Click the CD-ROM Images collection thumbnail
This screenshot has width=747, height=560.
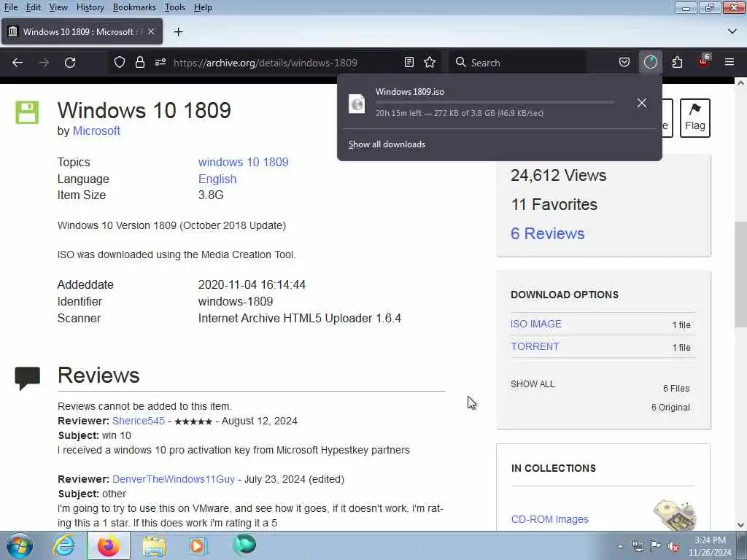tap(675, 515)
